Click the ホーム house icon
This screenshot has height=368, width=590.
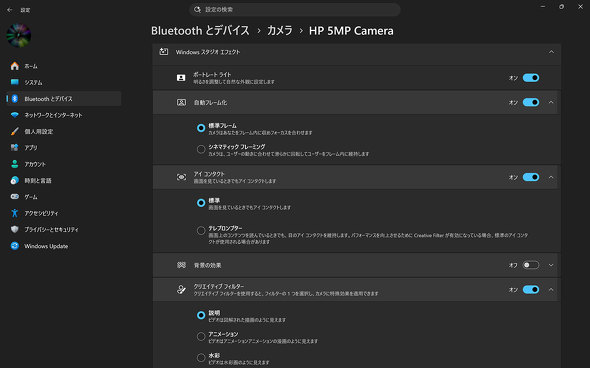[x=15, y=66]
